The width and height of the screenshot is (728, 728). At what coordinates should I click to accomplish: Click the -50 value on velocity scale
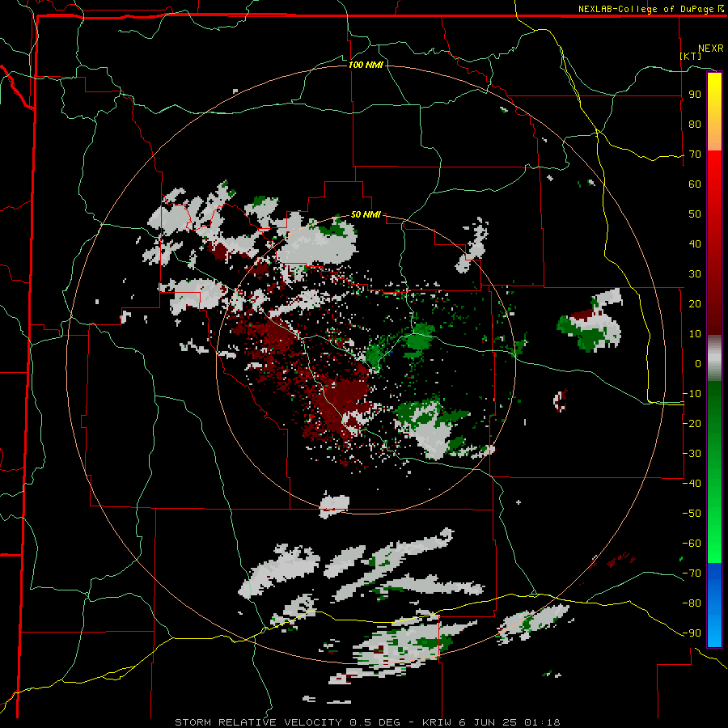(692, 513)
